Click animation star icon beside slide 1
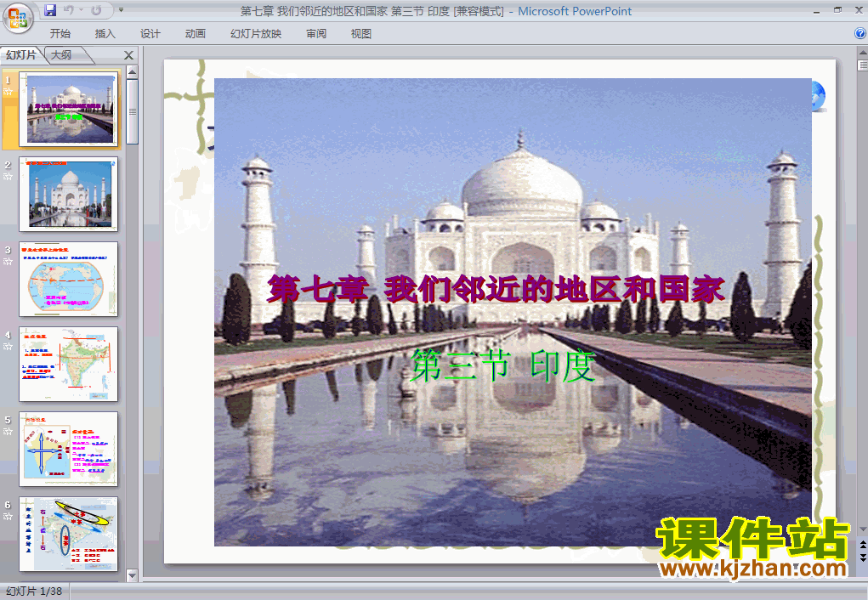Viewport: 868px width, 600px height. (x=8, y=92)
